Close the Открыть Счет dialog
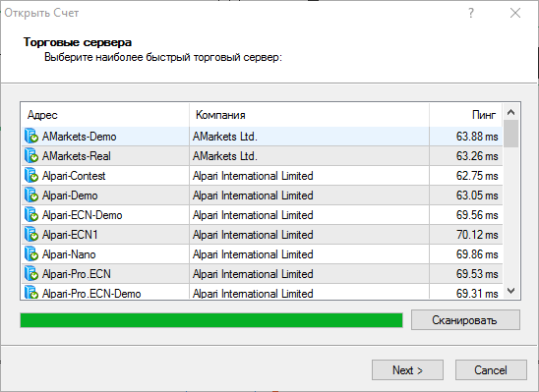539x392 pixels. 515,13
